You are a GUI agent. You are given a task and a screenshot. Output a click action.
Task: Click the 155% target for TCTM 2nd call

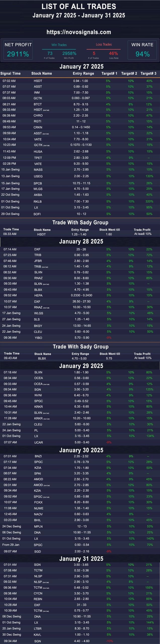click(149, 588)
